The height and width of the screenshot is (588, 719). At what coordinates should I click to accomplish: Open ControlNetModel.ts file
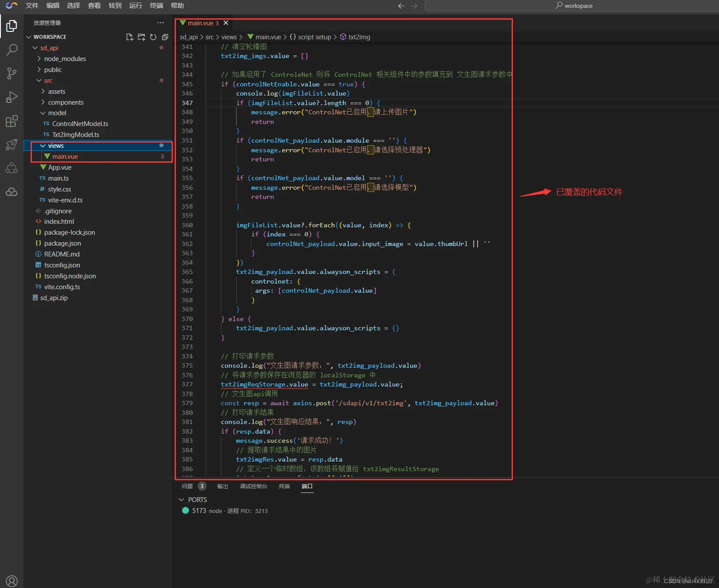pyautogui.click(x=80, y=124)
